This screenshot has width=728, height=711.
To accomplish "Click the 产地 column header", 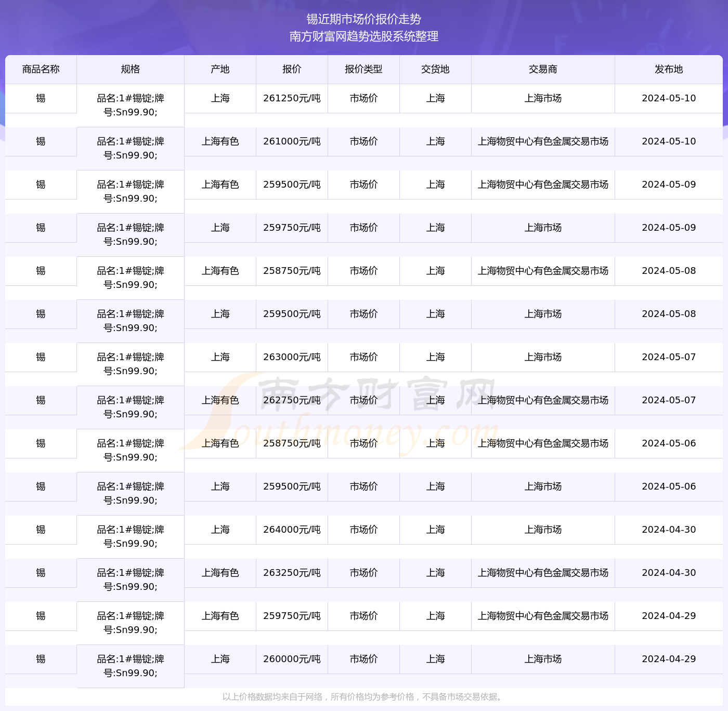I will pos(220,69).
